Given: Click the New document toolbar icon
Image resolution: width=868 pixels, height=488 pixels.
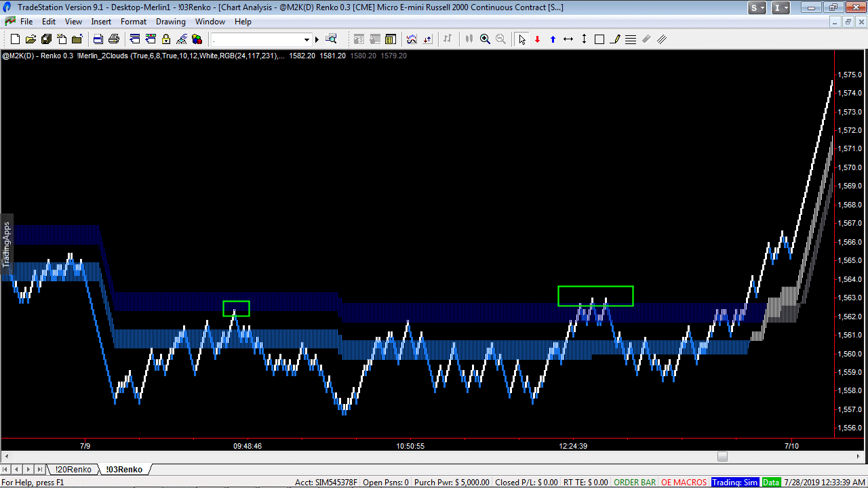Looking at the screenshot, I should (15, 39).
